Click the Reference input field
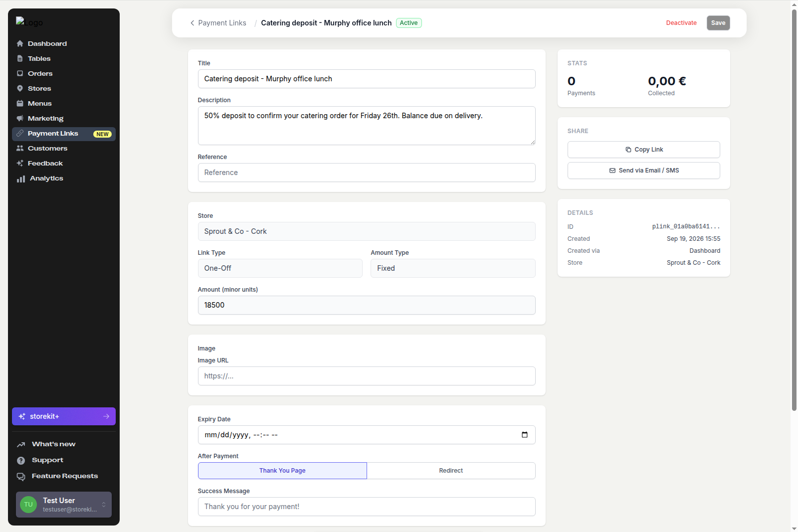Screen dimensions: 798x532 (x=367, y=173)
